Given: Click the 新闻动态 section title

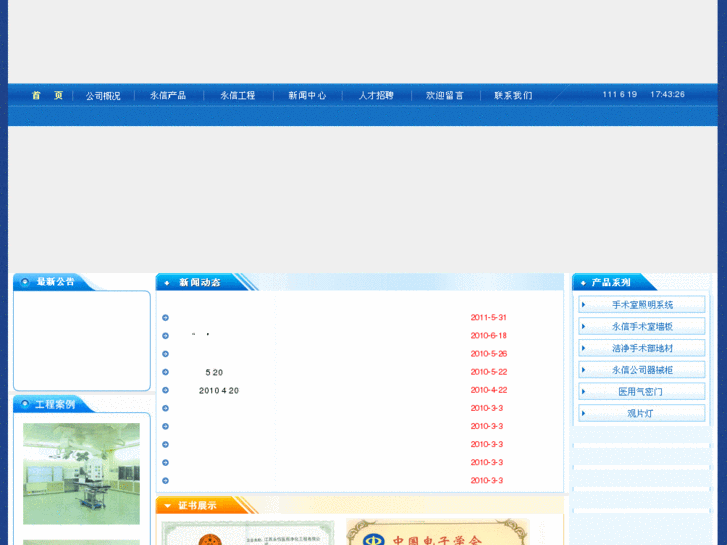Looking at the screenshot, I should [x=200, y=282].
